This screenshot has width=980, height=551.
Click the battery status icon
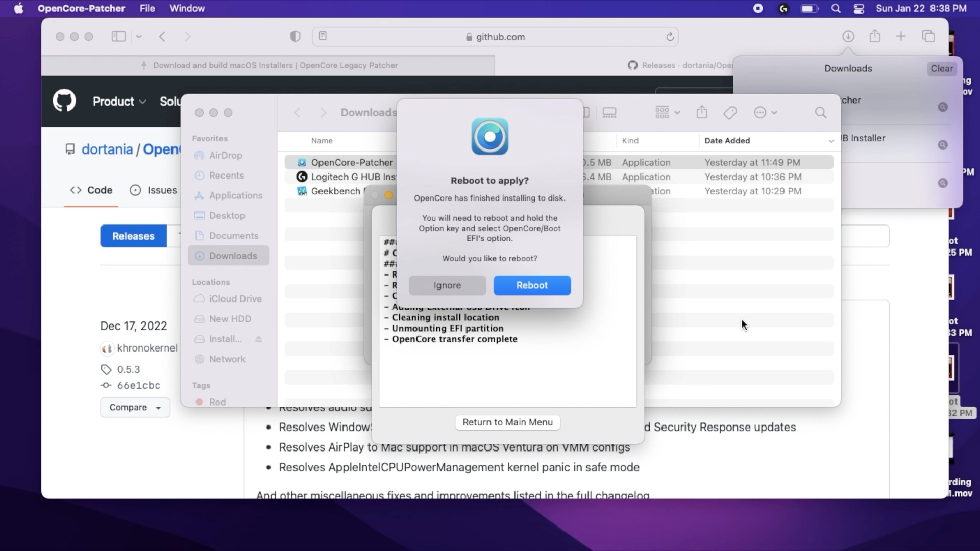[x=810, y=8]
